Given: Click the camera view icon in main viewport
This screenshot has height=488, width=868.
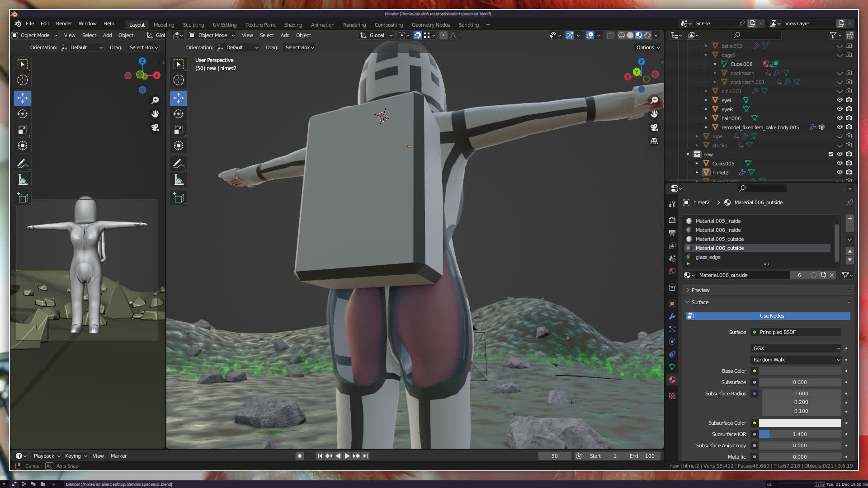Looking at the screenshot, I should click(x=654, y=127).
